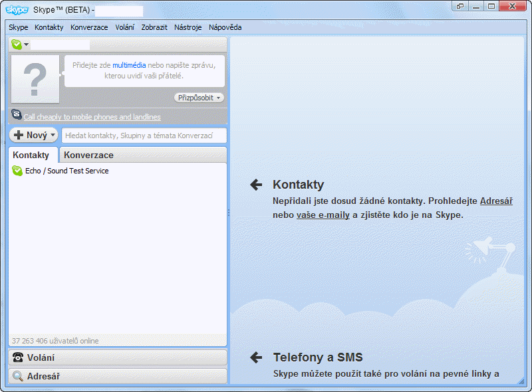Screen dimensions: 532x392
Task: Open the 'Volání' menu in menu bar
Action: 124,27
